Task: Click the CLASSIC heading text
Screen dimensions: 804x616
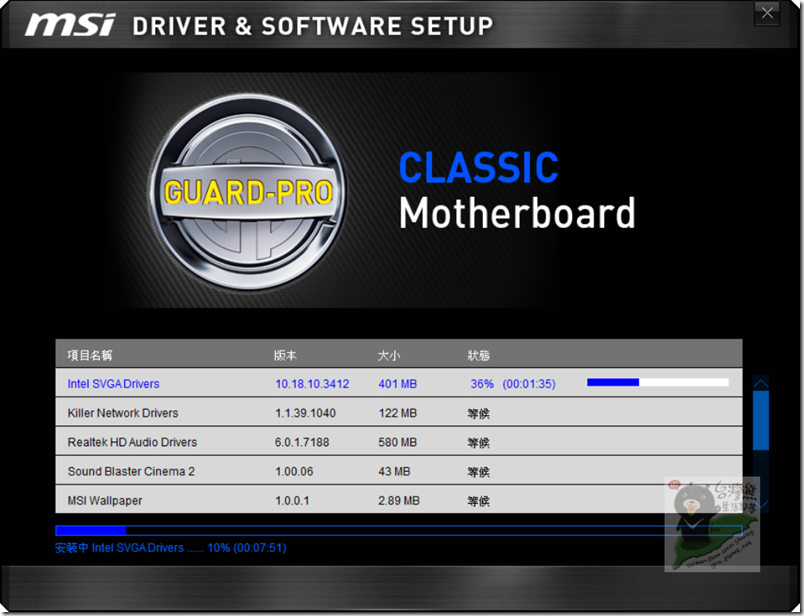Action: tap(478, 167)
